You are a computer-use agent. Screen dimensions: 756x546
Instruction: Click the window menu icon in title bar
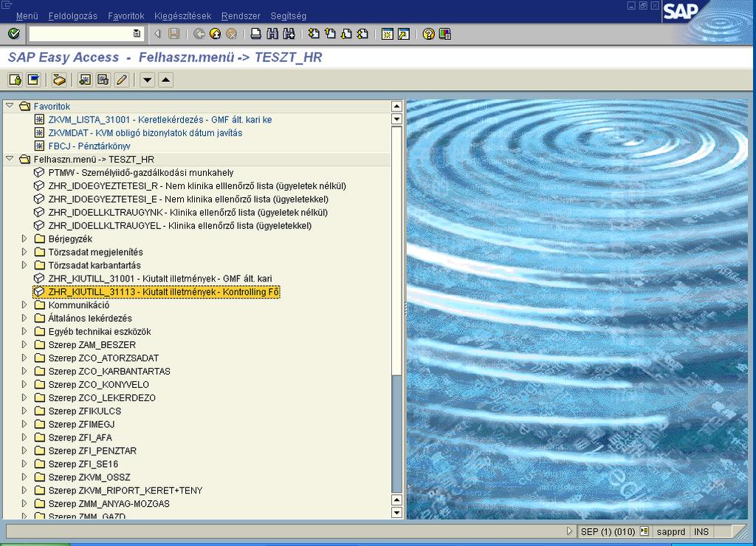(x=6, y=5)
